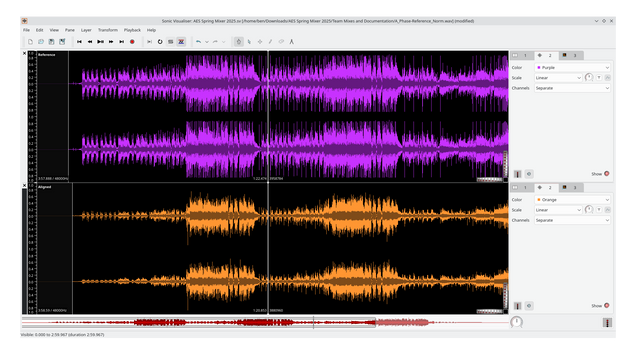Toggle Solo Current Pane playback

[x=170, y=42]
